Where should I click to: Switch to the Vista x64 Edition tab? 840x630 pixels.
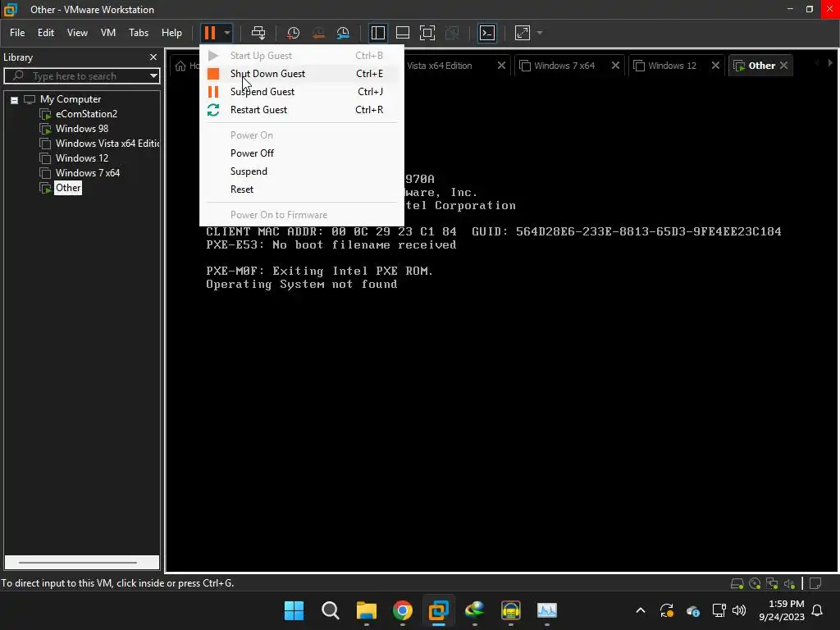tap(440, 66)
